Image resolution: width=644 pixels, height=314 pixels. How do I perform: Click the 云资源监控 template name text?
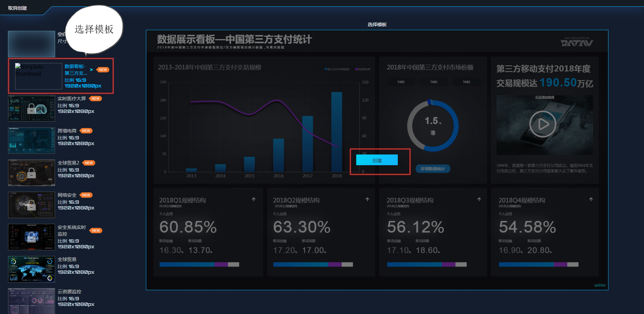pos(69,292)
